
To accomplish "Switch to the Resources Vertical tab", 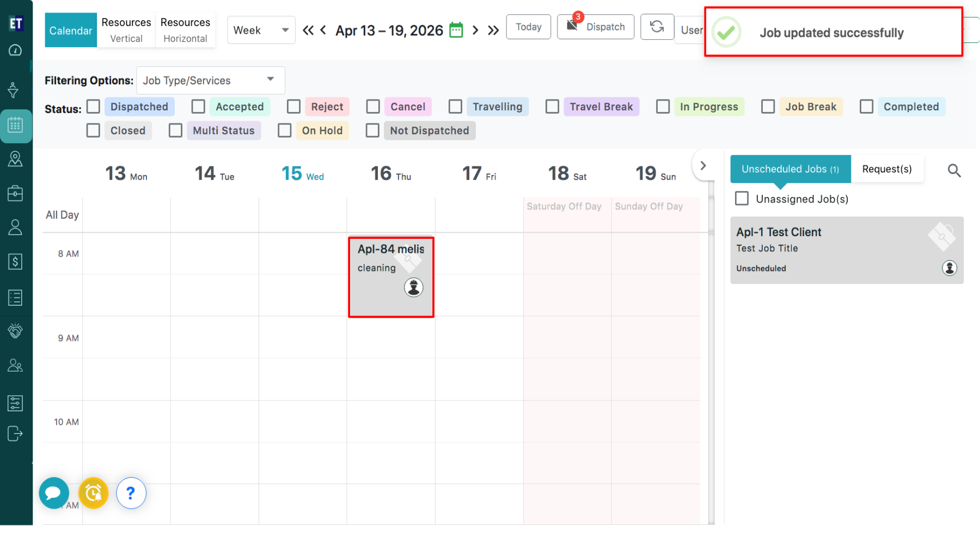I will (126, 30).
